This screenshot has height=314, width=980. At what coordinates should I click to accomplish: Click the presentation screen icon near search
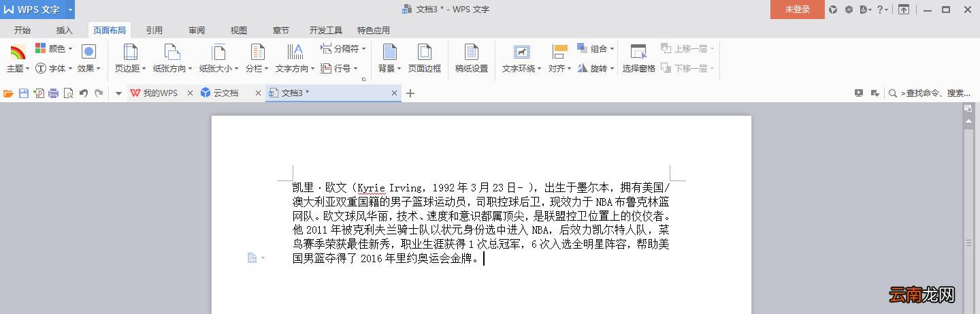click(x=859, y=93)
